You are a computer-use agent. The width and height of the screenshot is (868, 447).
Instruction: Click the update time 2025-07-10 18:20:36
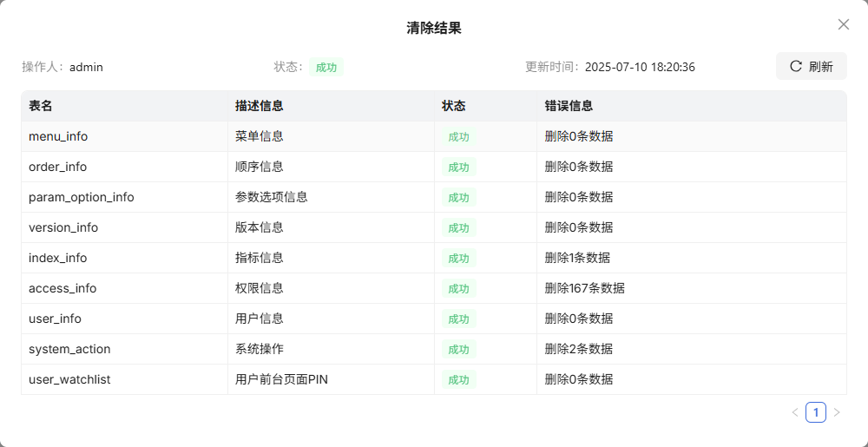(639, 67)
